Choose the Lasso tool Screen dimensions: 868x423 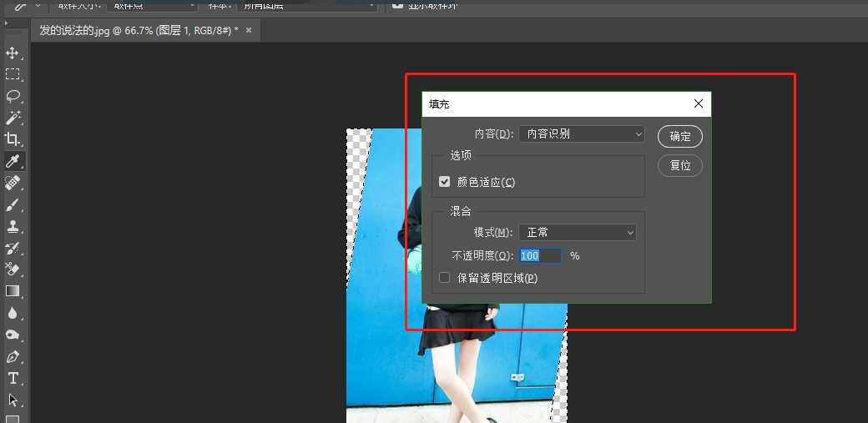13,96
